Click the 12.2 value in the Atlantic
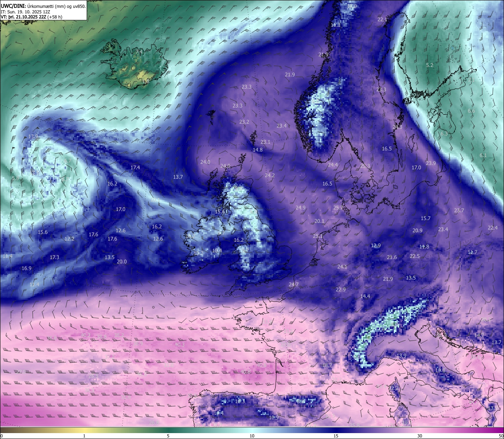Screen dimensions: 504x439 (69, 239)
